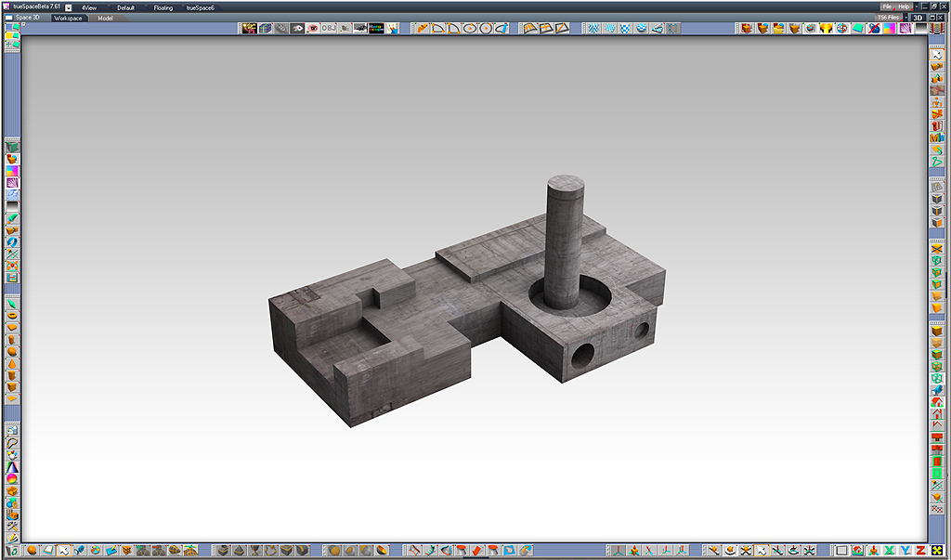Viewport: 951px width, 560px height.
Task: Switch to the 4View layout tab
Action: (89, 7)
